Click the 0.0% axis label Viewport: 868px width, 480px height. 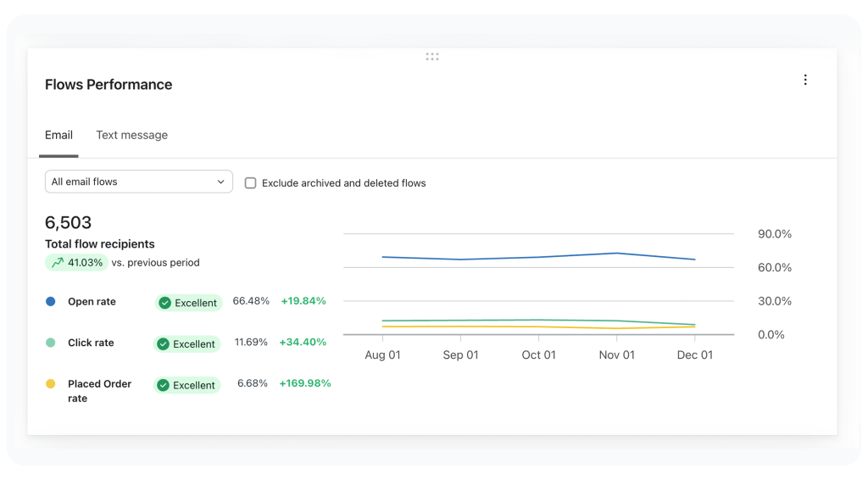point(771,334)
